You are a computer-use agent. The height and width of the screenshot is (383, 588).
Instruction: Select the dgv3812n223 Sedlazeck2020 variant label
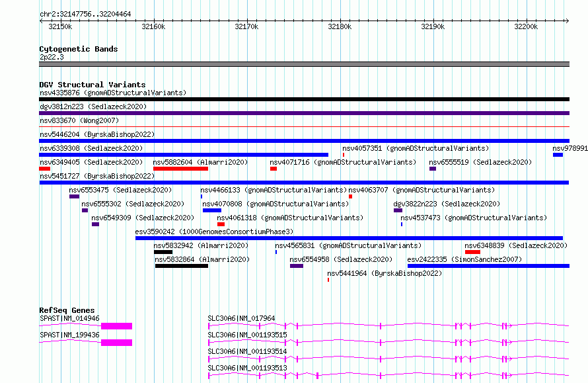(93, 106)
